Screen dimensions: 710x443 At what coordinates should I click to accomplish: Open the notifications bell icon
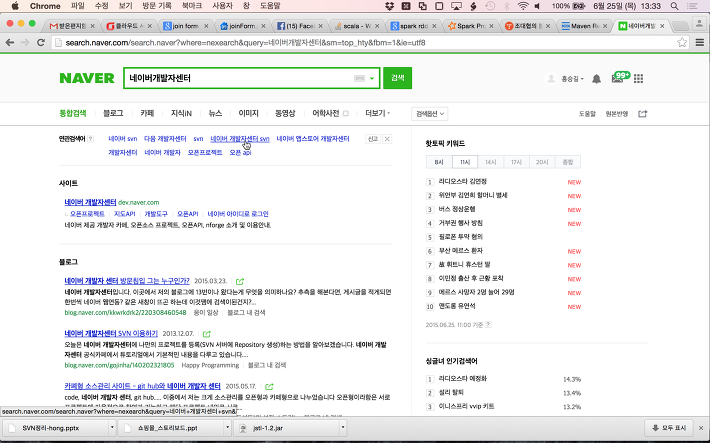[x=596, y=79]
